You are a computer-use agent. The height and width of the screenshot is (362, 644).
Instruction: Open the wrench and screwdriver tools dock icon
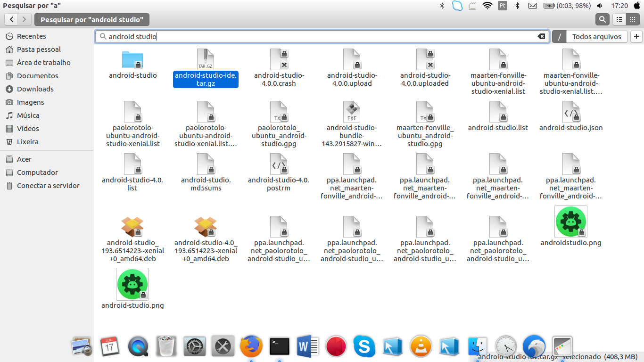(222, 347)
